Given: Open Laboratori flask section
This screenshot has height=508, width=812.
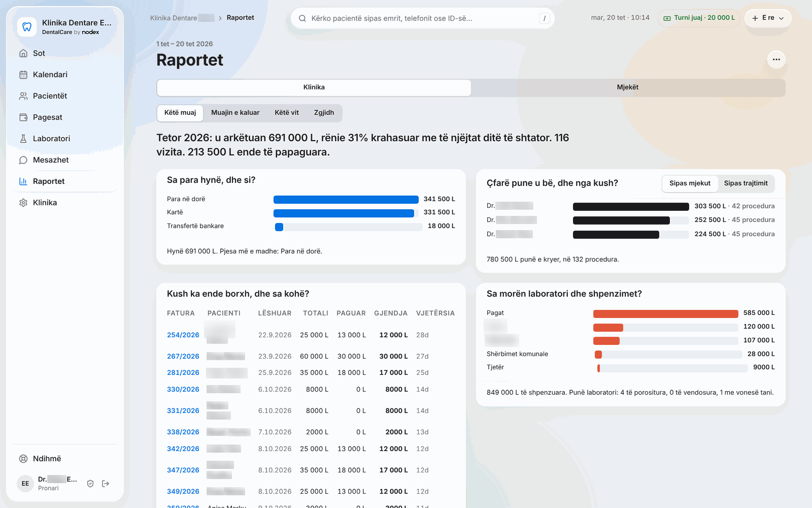Looking at the screenshot, I should (x=65, y=139).
